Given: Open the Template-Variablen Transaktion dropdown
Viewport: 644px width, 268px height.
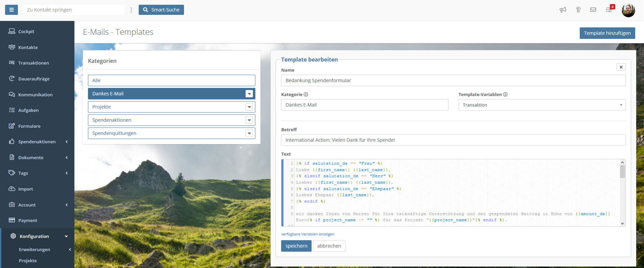Looking at the screenshot, I should point(542,105).
